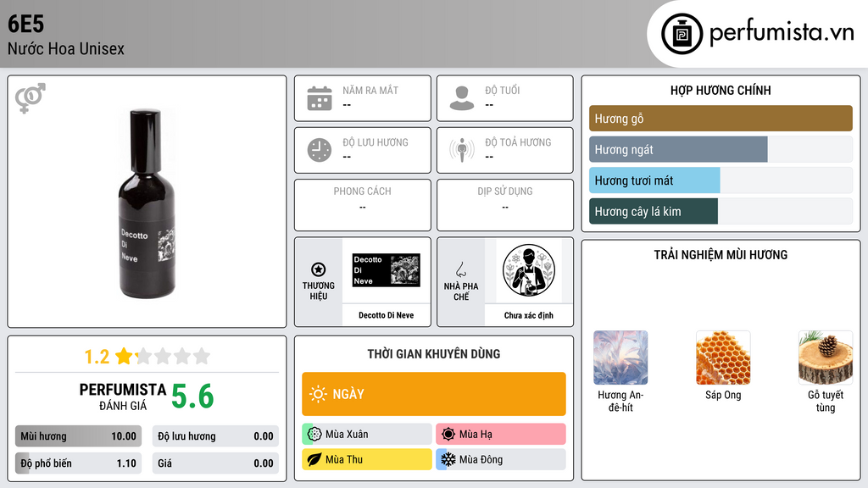This screenshot has height=488, width=868.
Task: Click the Hương gỗ accord bar
Action: 721,119
